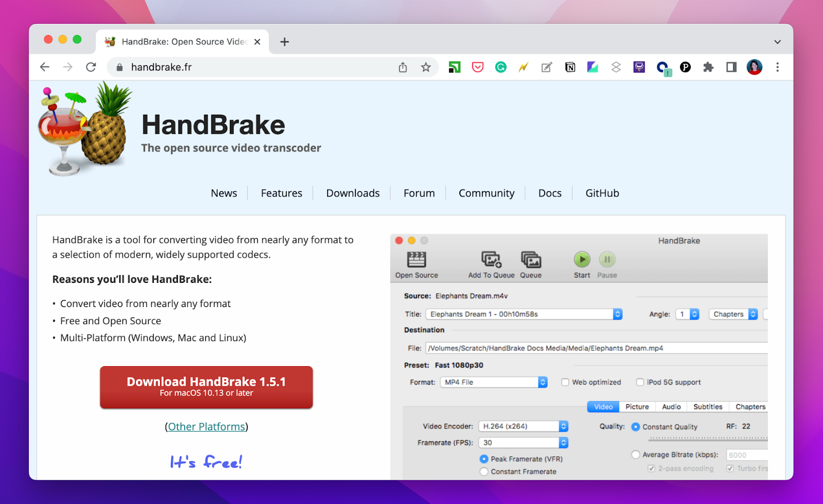Click the RF quality slider track
This screenshot has height=504, width=823.
click(x=708, y=439)
